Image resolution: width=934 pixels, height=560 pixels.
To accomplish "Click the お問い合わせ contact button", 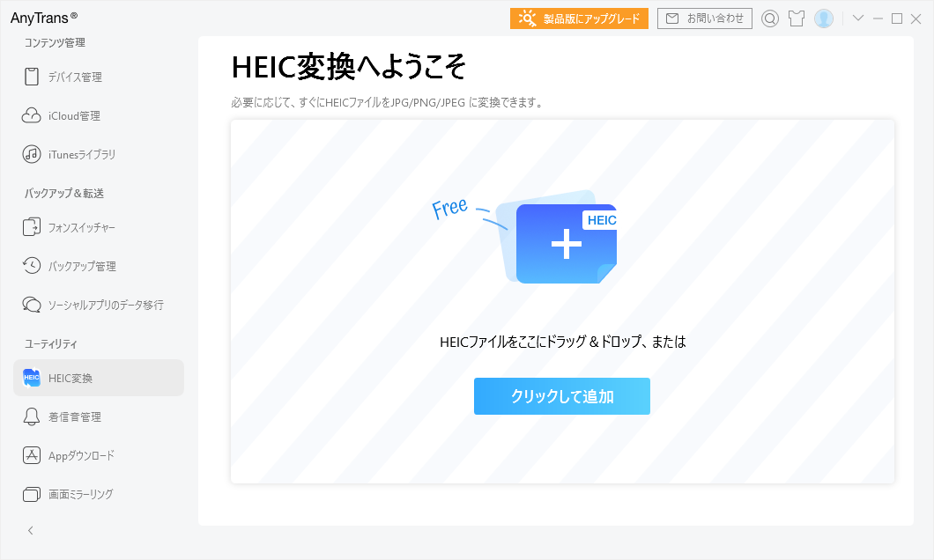I will pos(705,18).
